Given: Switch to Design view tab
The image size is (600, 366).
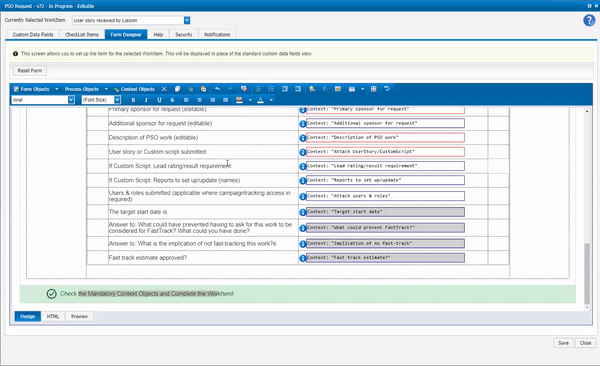Looking at the screenshot, I should 28,317.
